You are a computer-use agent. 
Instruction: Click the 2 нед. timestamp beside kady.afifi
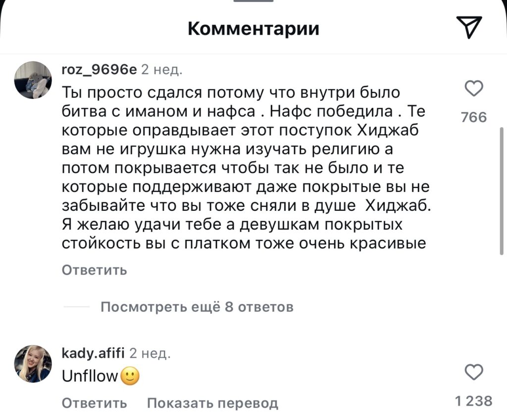click(150, 353)
